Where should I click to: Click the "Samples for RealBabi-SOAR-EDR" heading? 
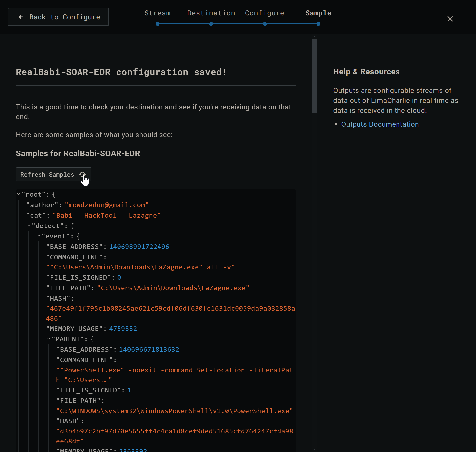(78, 153)
